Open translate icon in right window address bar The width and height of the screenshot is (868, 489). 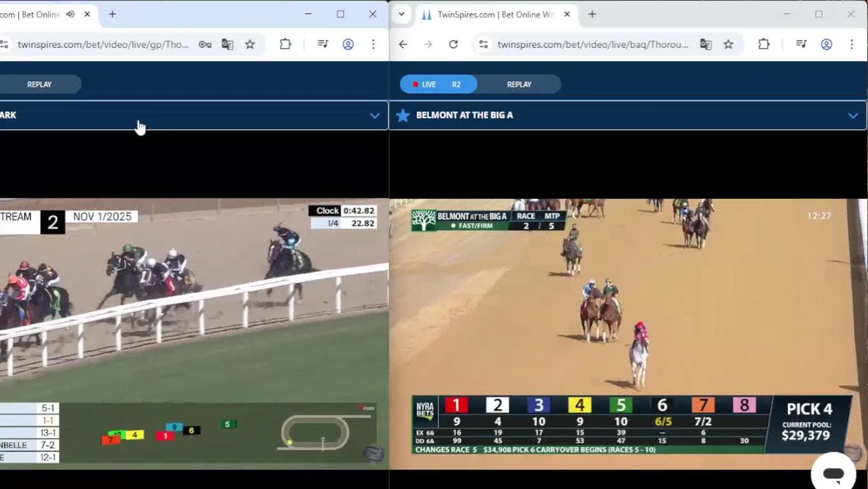pos(706,45)
